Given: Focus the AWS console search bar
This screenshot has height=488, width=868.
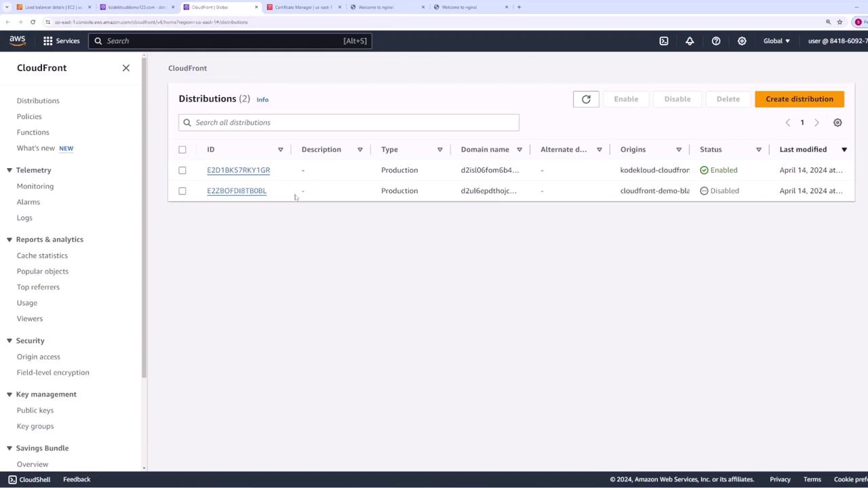Looking at the screenshot, I should coord(230,41).
